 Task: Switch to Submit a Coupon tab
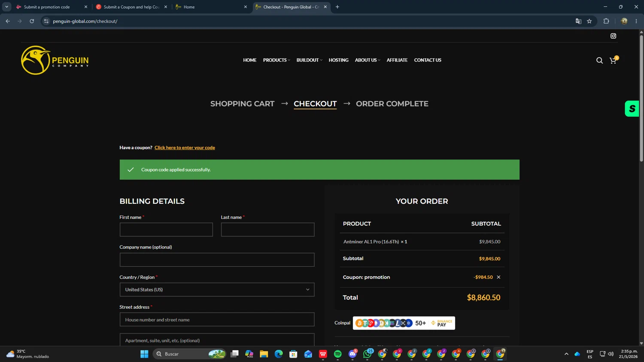click(131, 7)
